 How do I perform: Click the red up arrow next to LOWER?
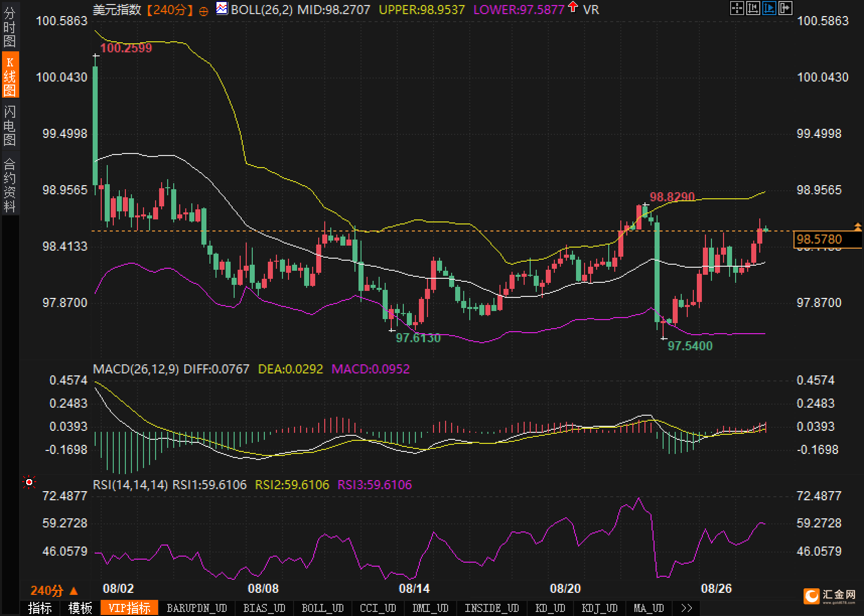point(572,7)
